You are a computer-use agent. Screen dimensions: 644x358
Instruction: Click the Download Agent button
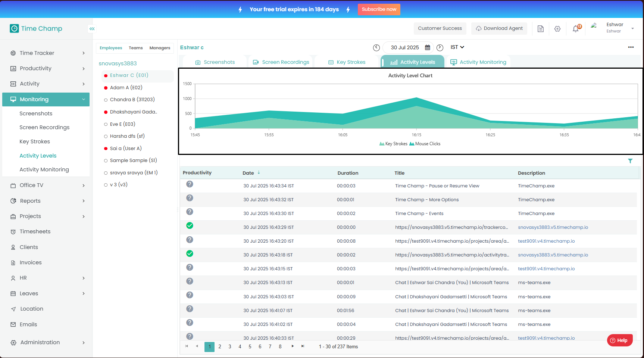499,28
